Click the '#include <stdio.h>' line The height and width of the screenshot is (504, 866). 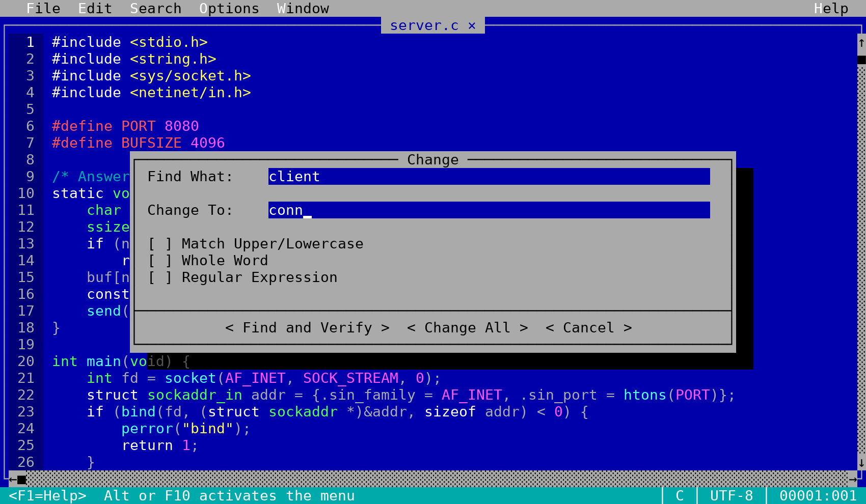(x=130, y=42)
